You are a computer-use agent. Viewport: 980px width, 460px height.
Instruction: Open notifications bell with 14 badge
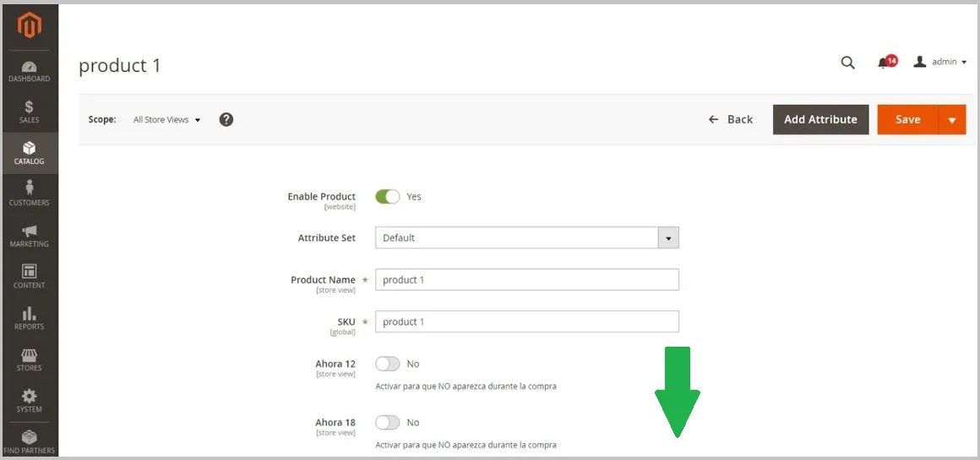(x=887, y=62)
